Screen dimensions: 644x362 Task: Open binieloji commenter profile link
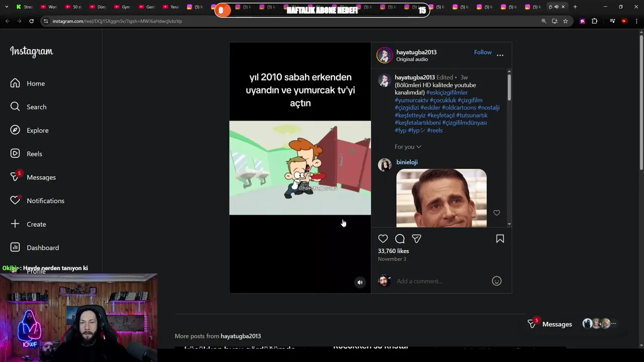pyautogui.click(x=407, y=162)
